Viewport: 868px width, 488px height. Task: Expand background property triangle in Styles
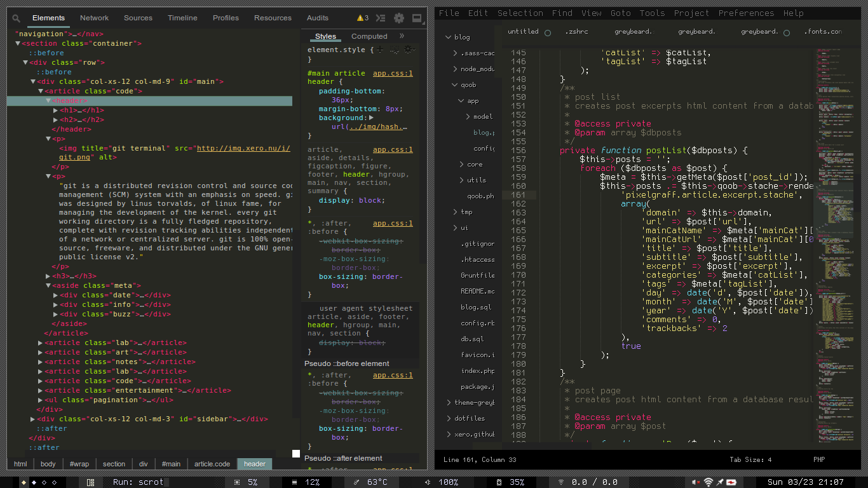[371, 118]
